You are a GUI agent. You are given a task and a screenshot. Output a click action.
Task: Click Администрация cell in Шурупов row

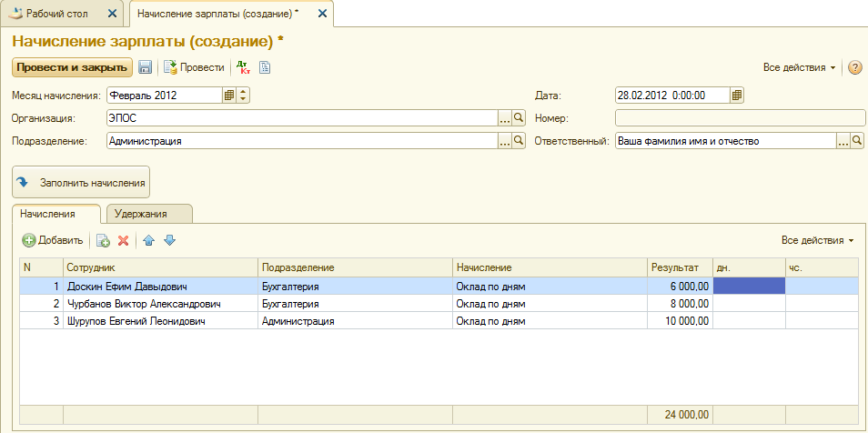(356, 320)
